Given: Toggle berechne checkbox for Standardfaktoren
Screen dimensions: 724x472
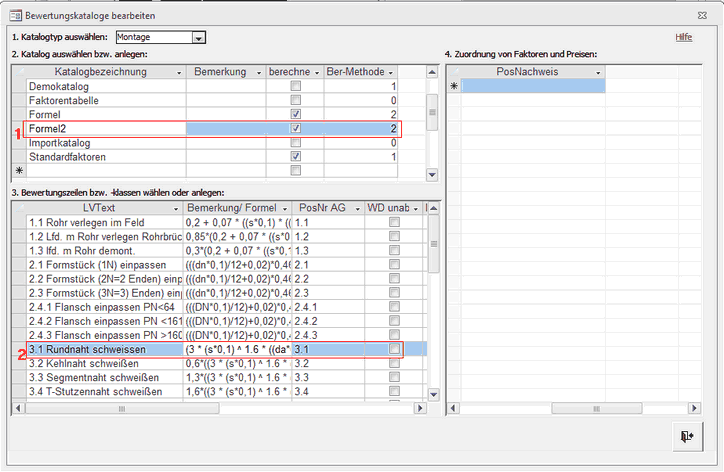Looking at the screenshot, I should point(295,157).
